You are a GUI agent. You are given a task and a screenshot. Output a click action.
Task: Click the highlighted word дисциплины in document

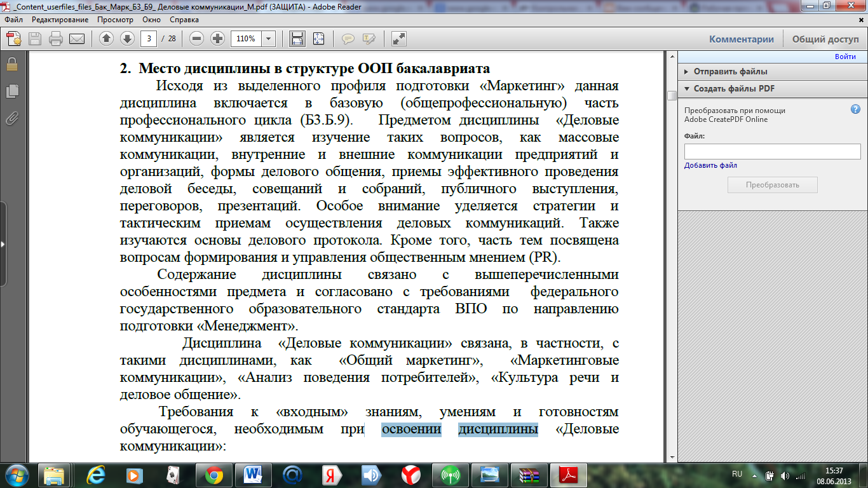point(498,430)
